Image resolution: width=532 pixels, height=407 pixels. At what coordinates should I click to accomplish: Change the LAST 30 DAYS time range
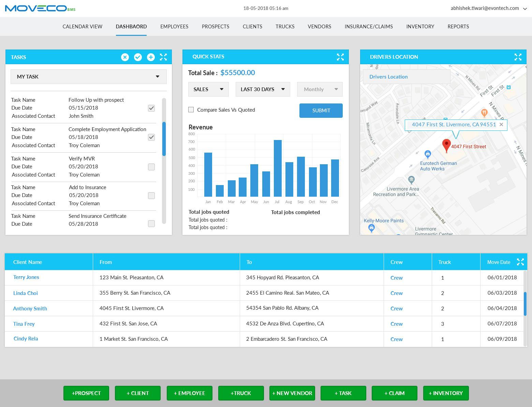(262, 89)
